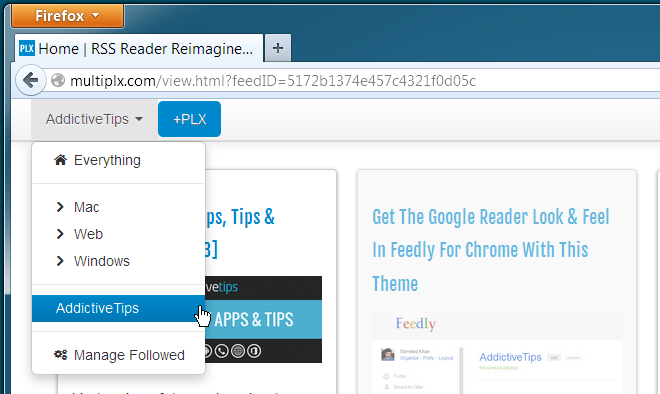Click the globe site identity icon
This screenshot has height=394, width=660.
(58, 80)
